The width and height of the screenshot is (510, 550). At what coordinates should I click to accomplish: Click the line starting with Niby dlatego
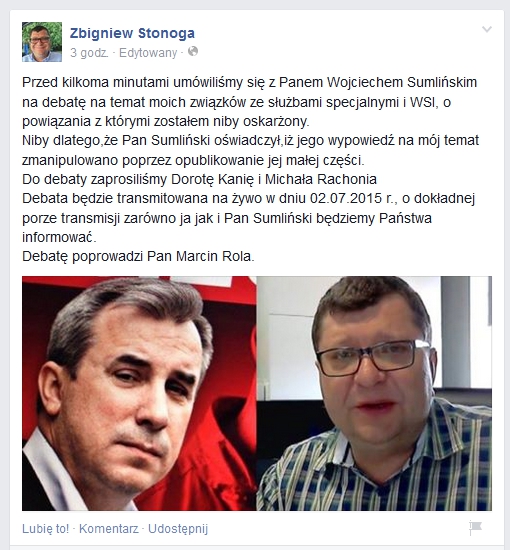tap(250, 141)
